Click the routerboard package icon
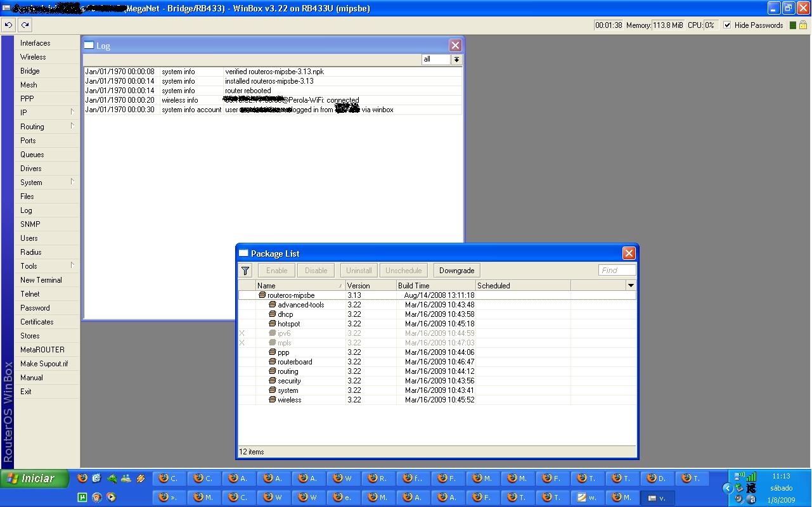Viewport: 812px width, 507px height. pos(272,362)
